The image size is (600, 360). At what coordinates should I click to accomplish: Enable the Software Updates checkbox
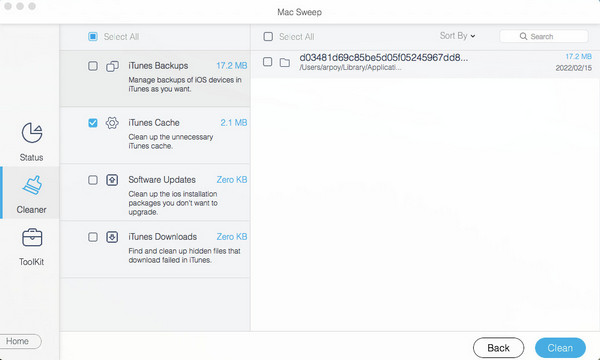[x=93, y=180]
